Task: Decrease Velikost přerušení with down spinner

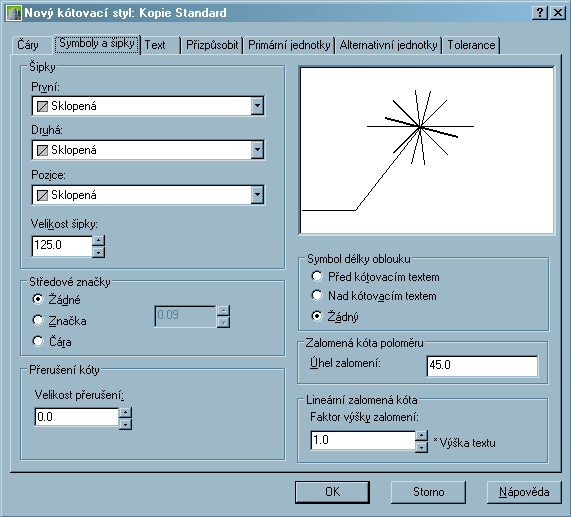Action: (125, 424)
